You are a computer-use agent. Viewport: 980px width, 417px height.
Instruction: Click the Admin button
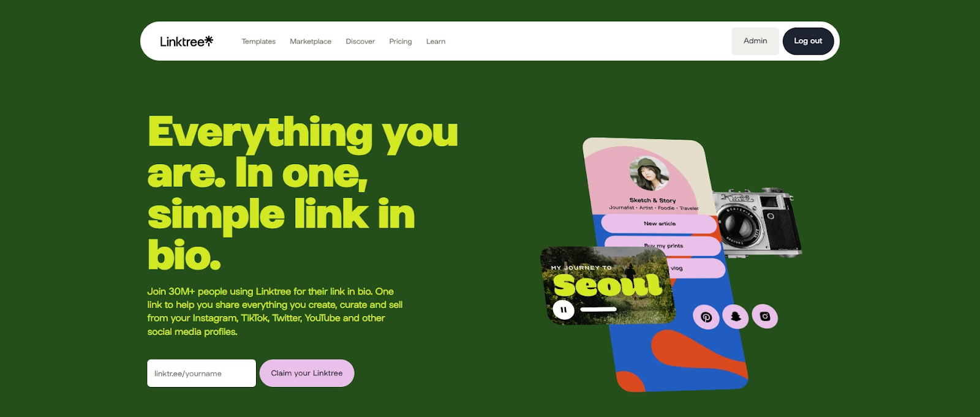(x=755, y=41)
